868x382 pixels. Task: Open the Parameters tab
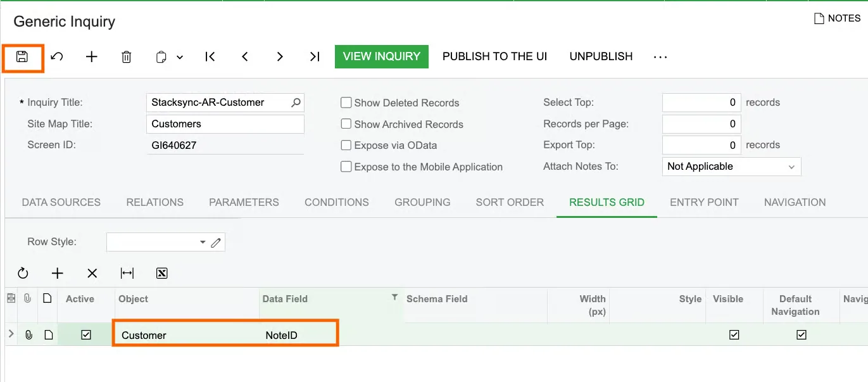coord(244,202)
